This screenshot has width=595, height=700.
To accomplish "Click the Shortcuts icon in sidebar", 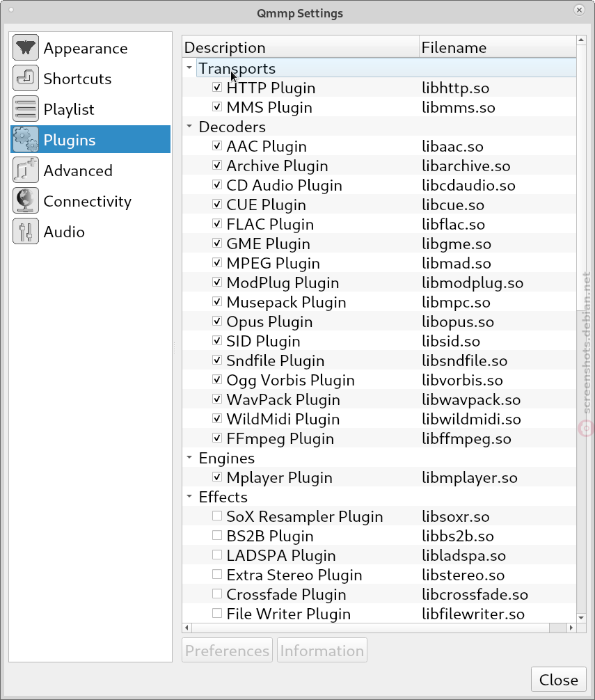I will coord(26,78).
